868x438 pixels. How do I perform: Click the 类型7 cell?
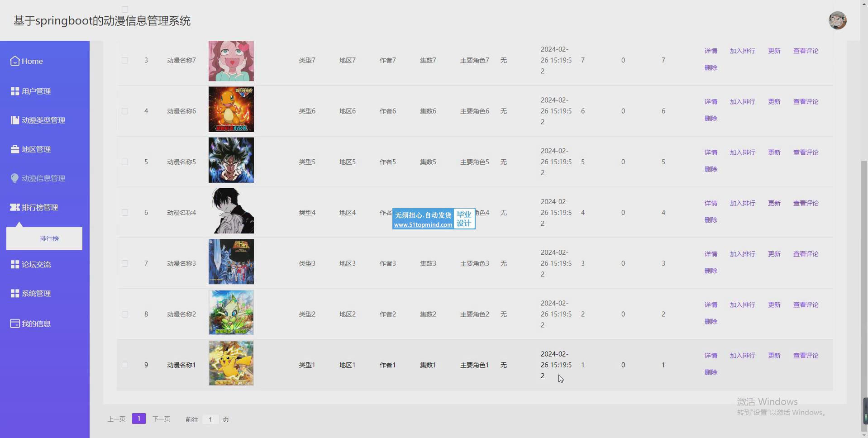click(307, 60)
